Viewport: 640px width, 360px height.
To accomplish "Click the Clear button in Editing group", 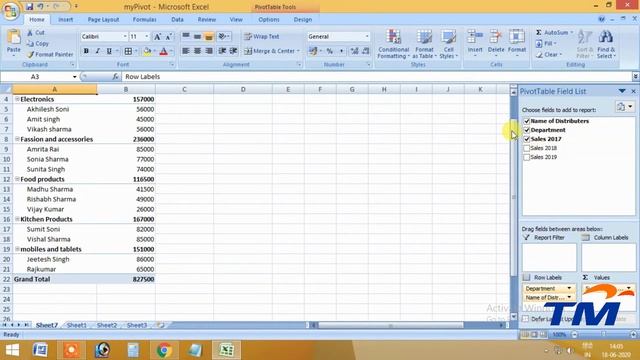I will coord(549,54).
